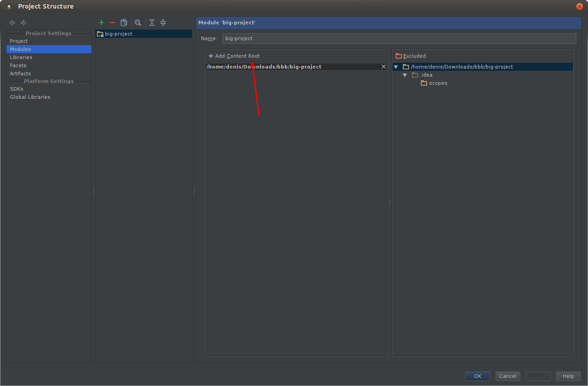
Task: Collapse the .idea folder node
Action: pos(405,75)
